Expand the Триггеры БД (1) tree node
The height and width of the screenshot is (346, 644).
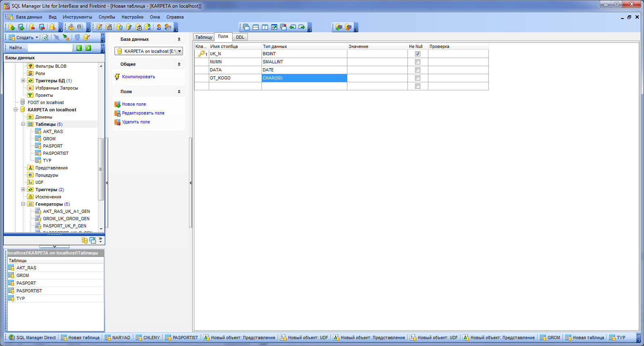coord(23,81)
